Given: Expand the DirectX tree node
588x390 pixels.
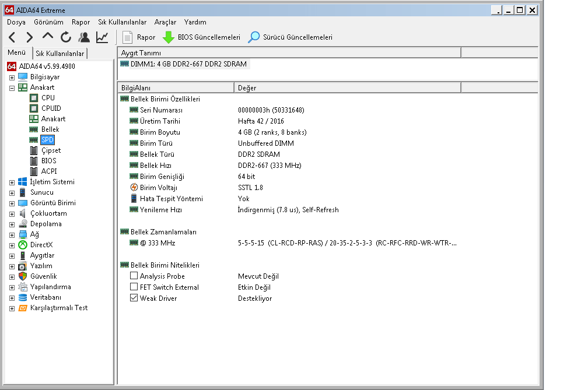Looking at the screenshot, I should [12, 245].
